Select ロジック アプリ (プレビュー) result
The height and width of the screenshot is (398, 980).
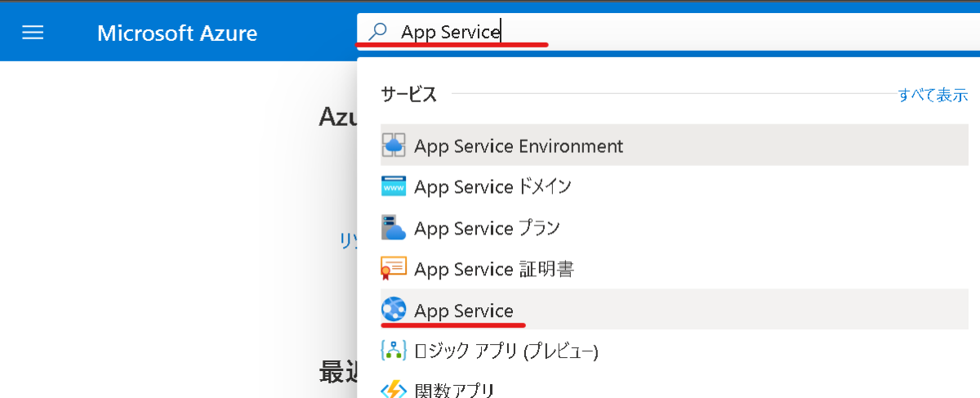tap(675, 351)
